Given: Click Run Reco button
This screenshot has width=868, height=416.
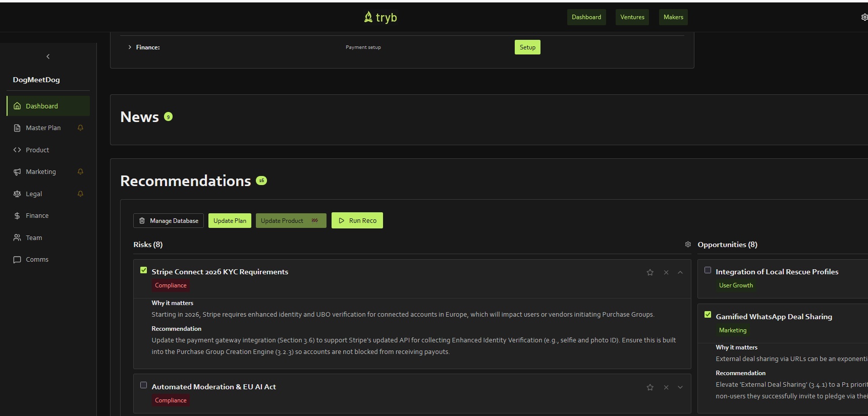Looking at the screenshot, I should point(357,220).
